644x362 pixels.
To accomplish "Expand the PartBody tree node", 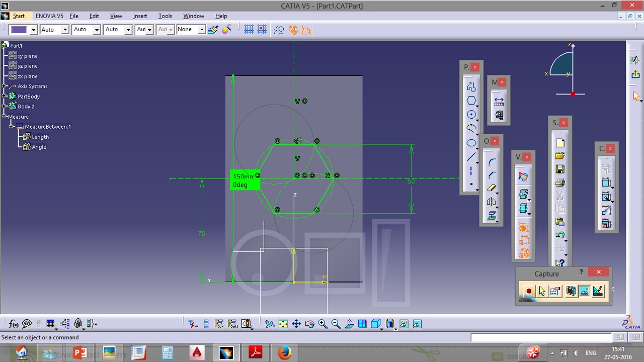I will (5, 96).
